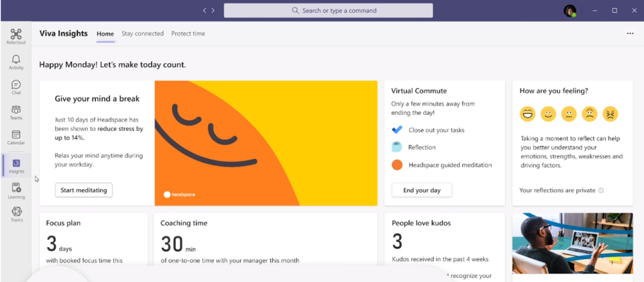Click the Headspace sleeping sun banner image
The width and height of the screenshot is (644, 282).
point(266,143)
